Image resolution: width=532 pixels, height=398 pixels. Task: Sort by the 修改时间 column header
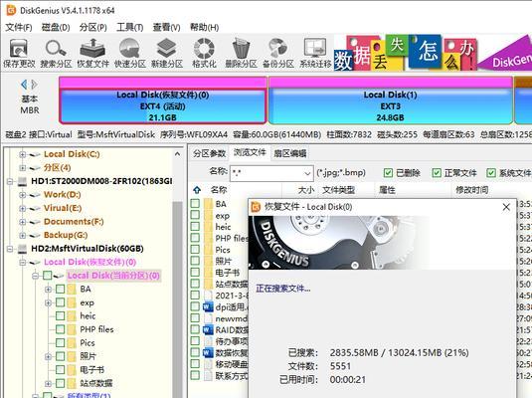point(471,189)
